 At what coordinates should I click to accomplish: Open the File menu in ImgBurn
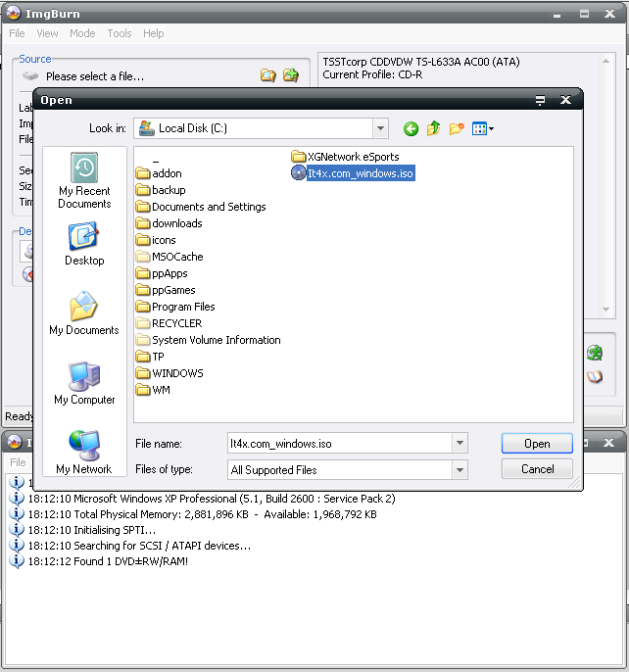click(x=17, y=33)
